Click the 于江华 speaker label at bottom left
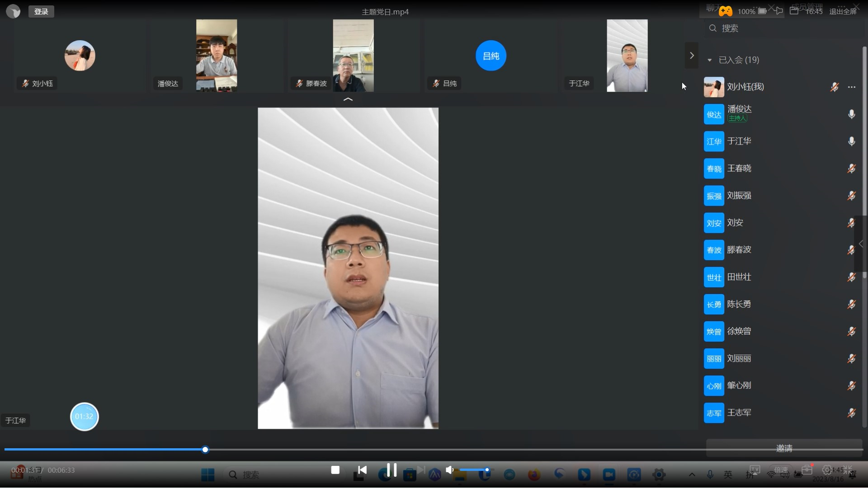The width and height of the screenshot is (868, 488). point(15,420)
